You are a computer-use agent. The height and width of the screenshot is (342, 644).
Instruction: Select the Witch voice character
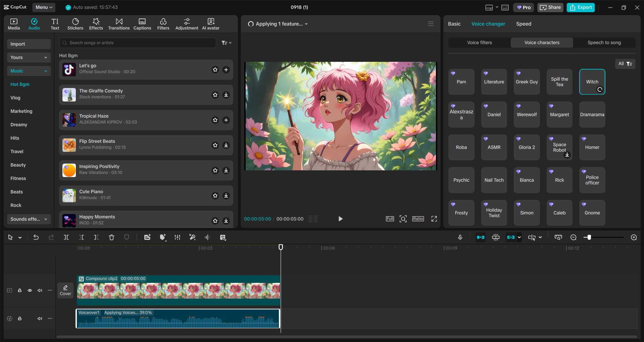pyautogui.click(x=592, y=82)
